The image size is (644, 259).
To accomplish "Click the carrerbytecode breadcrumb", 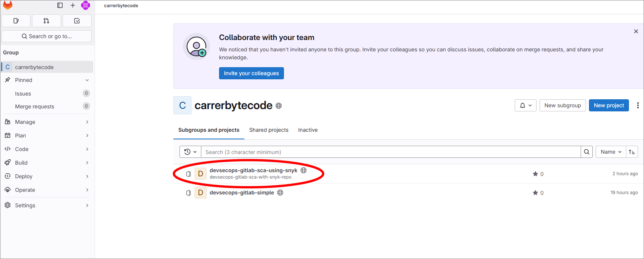I will 121,6.
